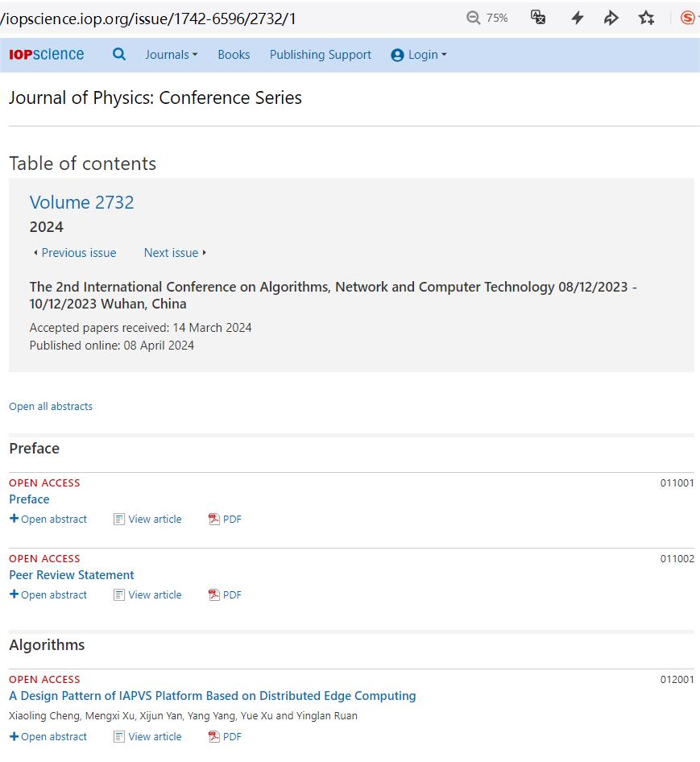700x762 pixels.
Task: Expand Open abstract for IAPVS Platform paper
Action: pos(48,737)
